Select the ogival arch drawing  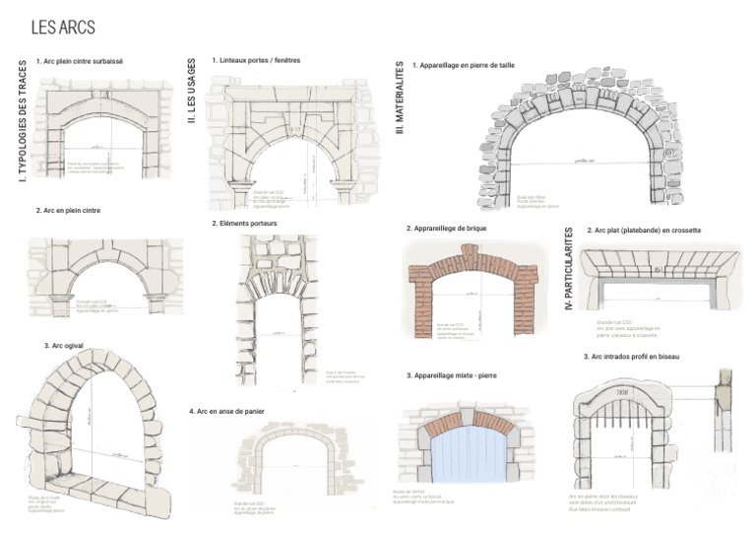[x=94, y=434]
